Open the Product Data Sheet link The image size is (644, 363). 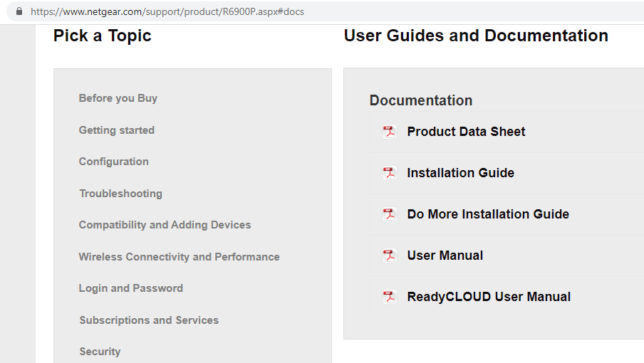(x=466, y=132)
